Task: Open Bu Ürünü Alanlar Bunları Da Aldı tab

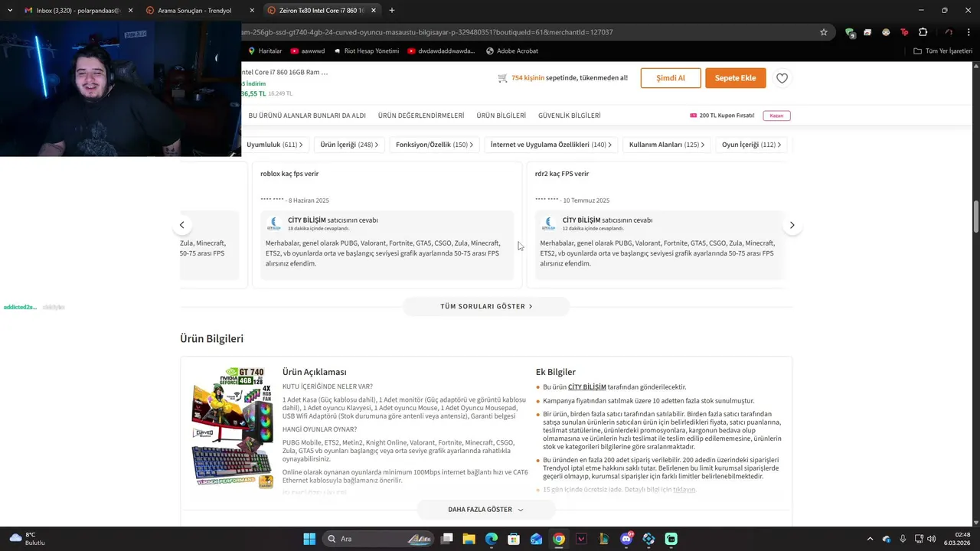Action: click(307, 116)
